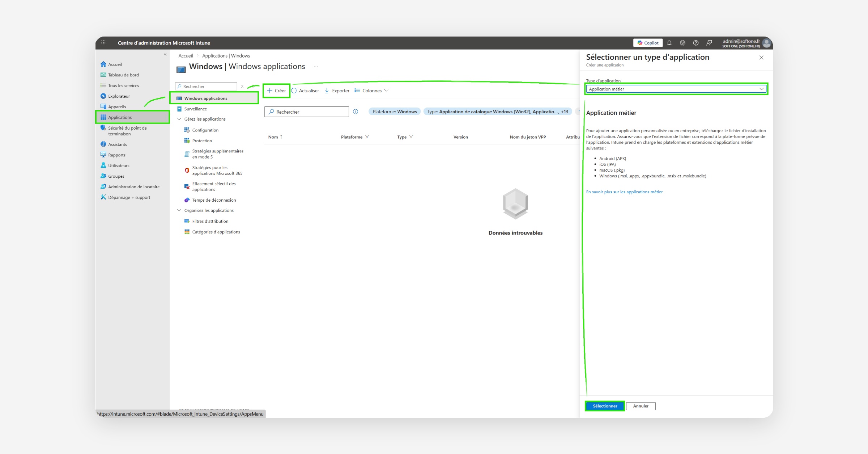Collapse the left navigation with the double chevron

(165, 54)
